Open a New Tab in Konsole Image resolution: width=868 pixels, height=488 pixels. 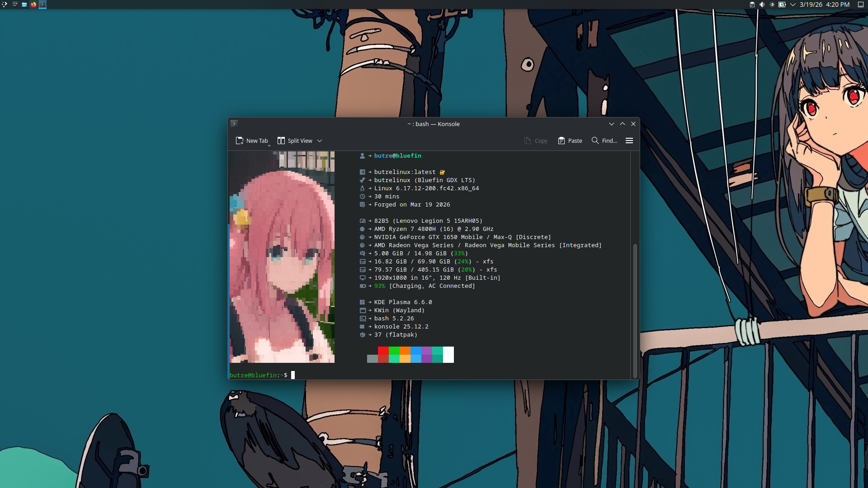tap(252, 141)
